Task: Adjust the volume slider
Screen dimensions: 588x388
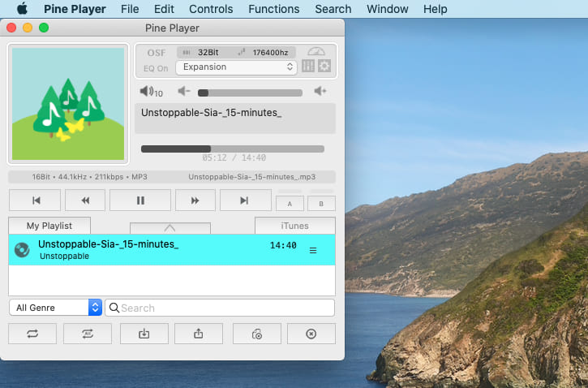Action: [250, 93]
